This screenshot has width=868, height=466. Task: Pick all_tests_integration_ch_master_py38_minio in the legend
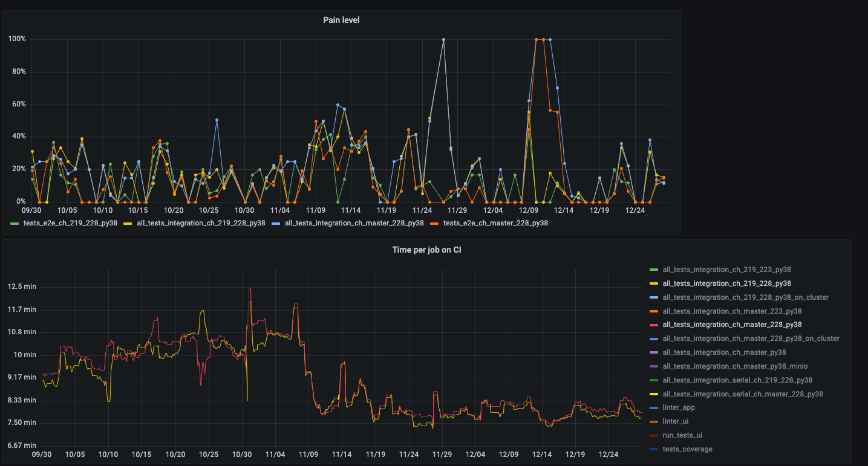[x=735, y=366]
